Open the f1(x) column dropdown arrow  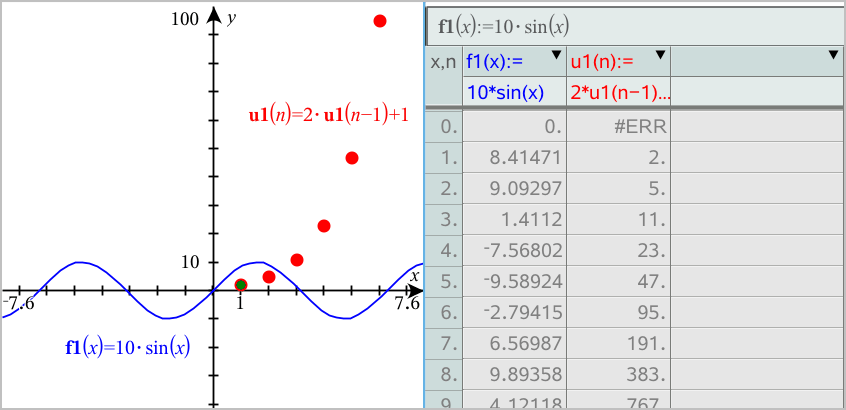point(556,55)
